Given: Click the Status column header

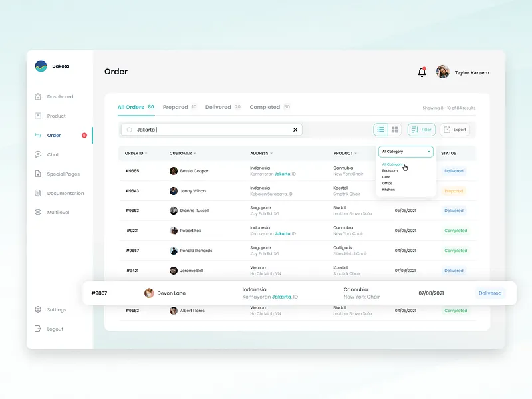Looking at the screenshot, I should [x=448, y=154].
